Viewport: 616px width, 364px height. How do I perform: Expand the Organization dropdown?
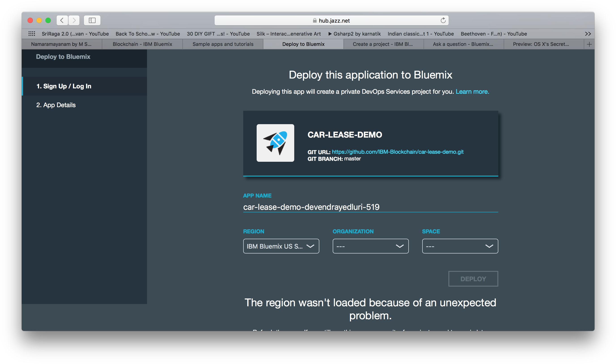tap(371, 246)
